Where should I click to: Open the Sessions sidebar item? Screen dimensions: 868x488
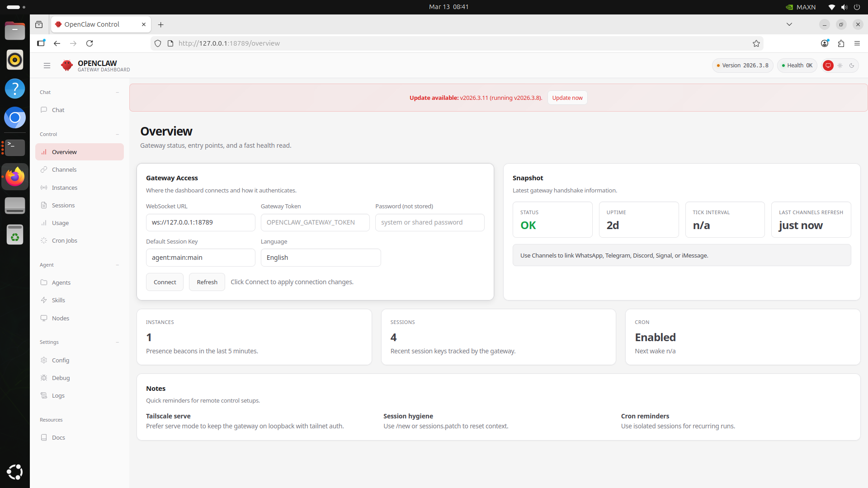coord(63,205)
